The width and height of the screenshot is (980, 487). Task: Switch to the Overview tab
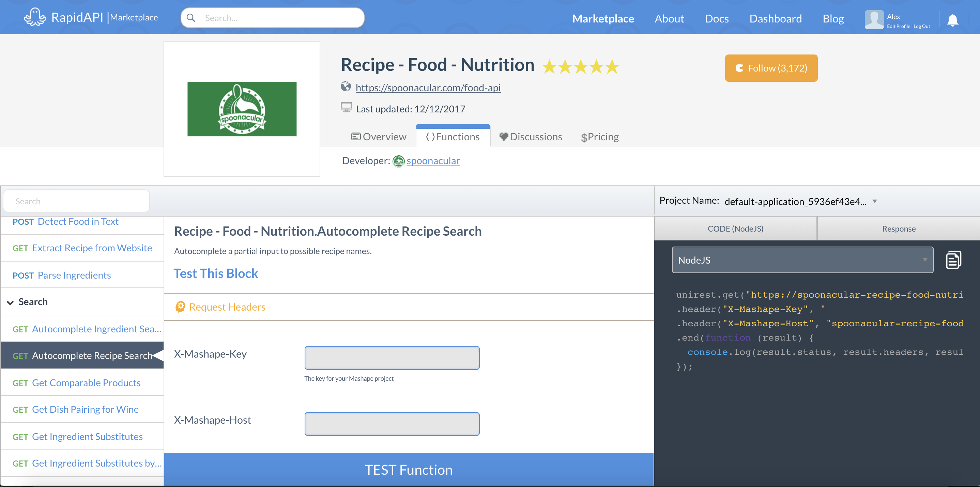[x=379, y=137]
